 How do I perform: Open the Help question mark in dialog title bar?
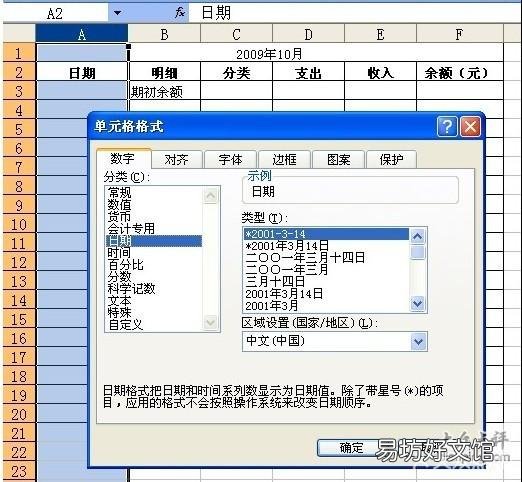point(447,126)
